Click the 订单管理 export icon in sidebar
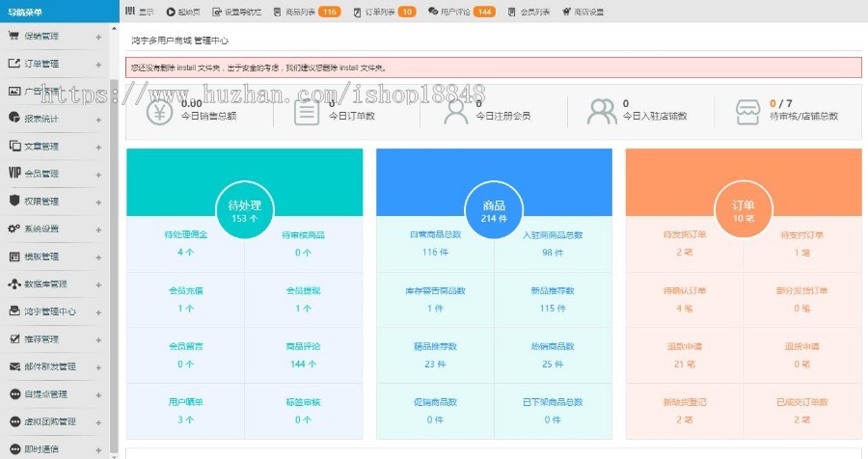The width and height of the screenshot is (868, 459). click(14, 63)
